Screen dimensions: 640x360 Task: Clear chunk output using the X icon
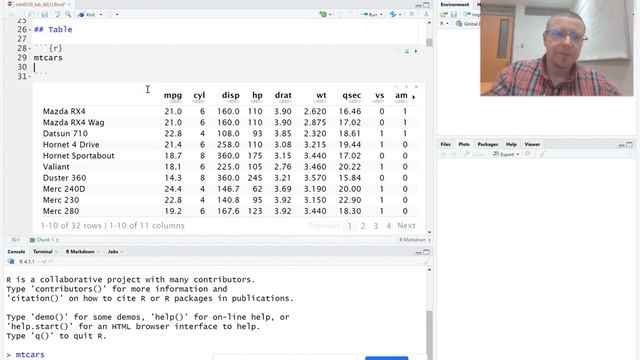(x=416, y=87)
